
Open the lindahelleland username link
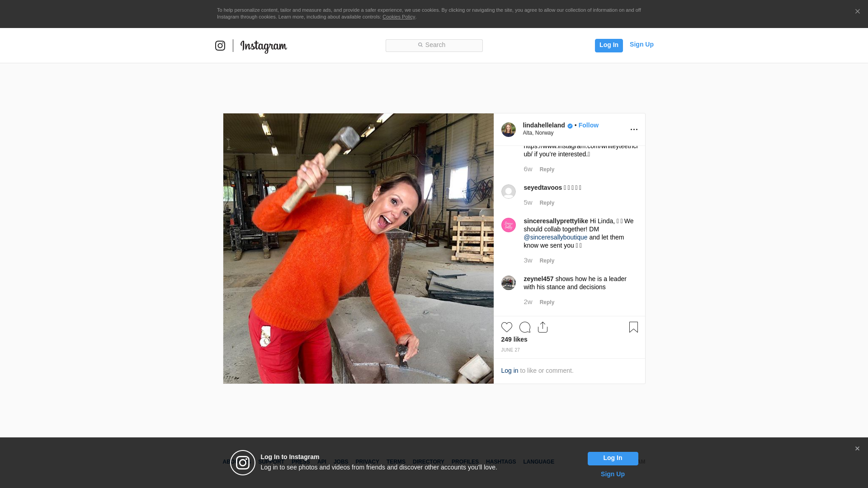pyautogui.click(x=544, y=125)
